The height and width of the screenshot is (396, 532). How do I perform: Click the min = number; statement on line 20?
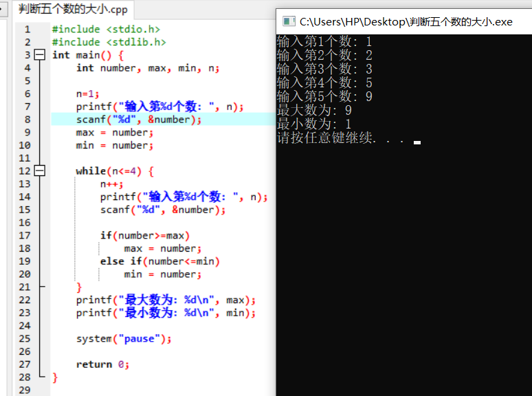[163, 274]
